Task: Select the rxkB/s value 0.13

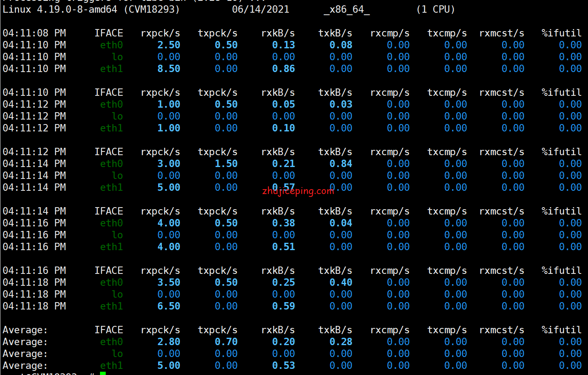Action: tap(284, 45)
